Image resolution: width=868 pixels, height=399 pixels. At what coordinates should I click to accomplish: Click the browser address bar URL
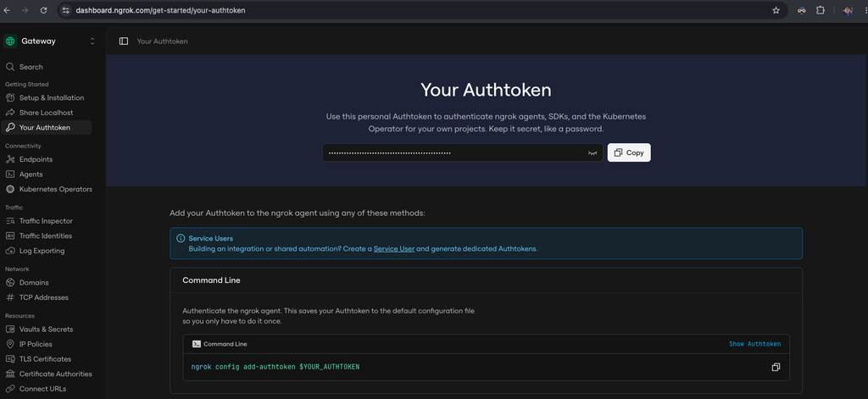coord(160,10)
